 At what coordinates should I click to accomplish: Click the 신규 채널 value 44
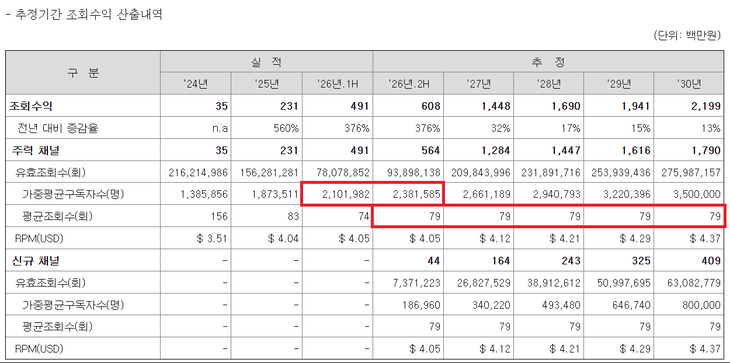coord(435,261)
